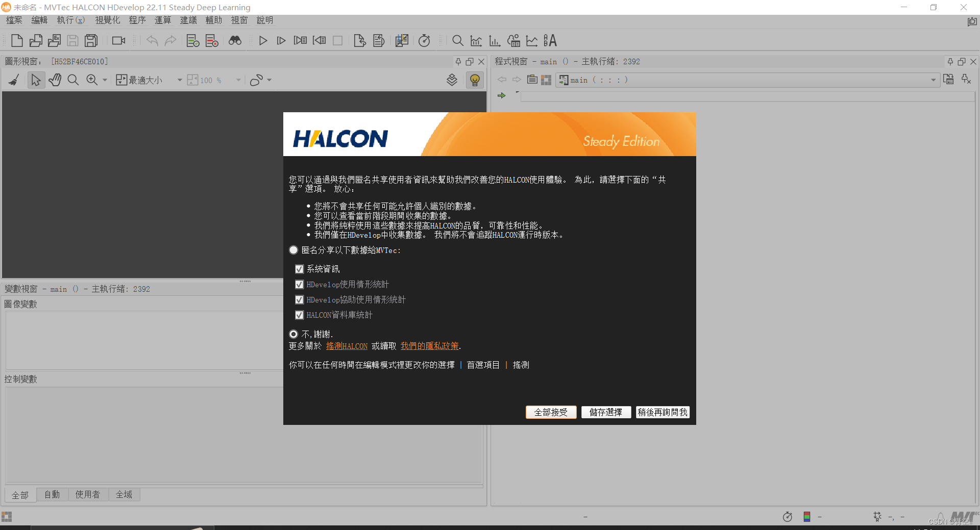The image size is (980, 530).
Task: Click the 稍後再詢問我 button
Action: pos(663,412)
